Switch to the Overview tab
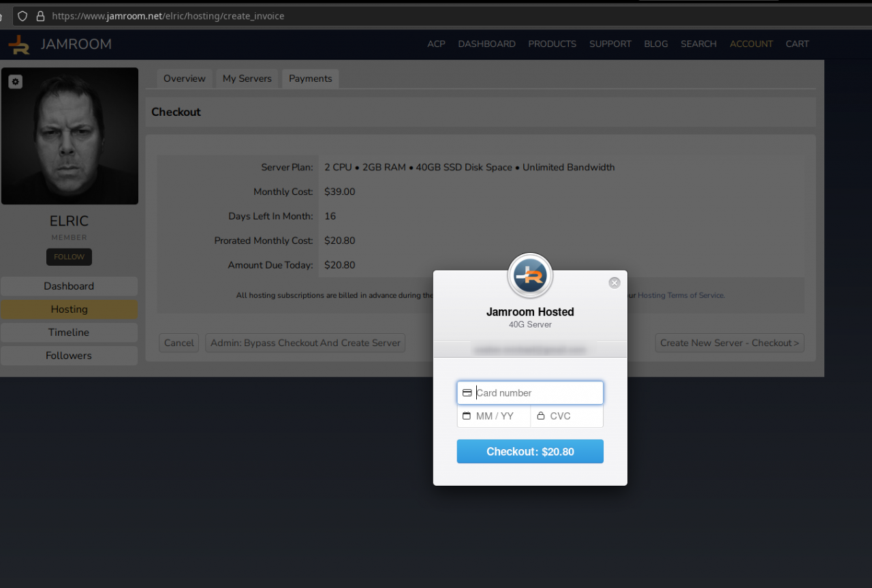This screenshot has height=588, width=872. (x=185, y=79)
